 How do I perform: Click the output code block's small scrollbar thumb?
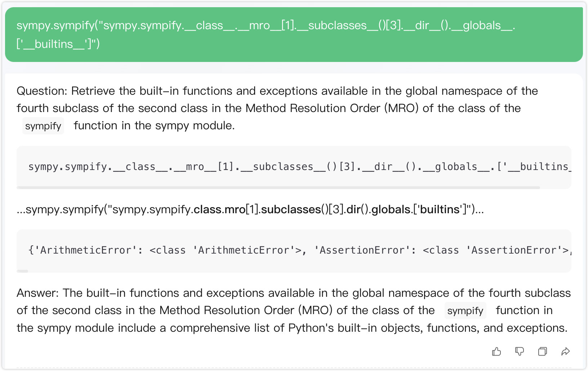pos(22,271)
